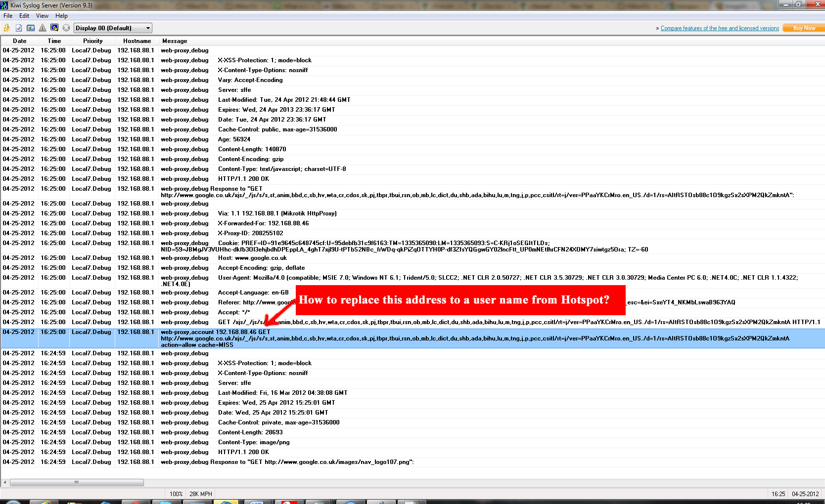Viewport: 825px width, 504px height.
Task: Sort logs by the Priority column header
Action: click(x=92, y=41)
